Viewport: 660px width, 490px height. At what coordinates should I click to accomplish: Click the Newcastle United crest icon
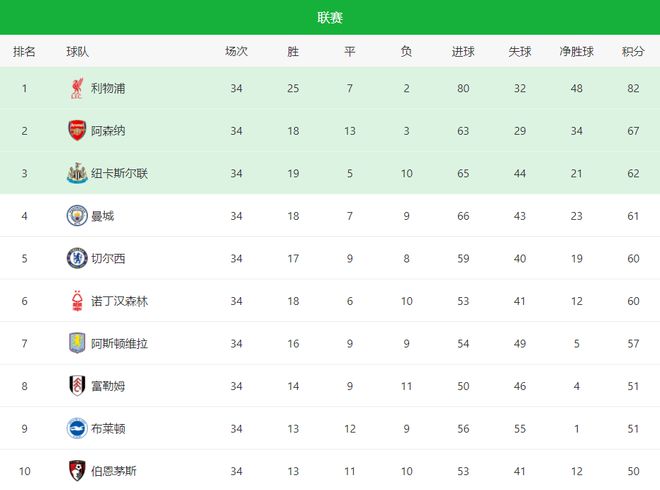click(77, 174)
